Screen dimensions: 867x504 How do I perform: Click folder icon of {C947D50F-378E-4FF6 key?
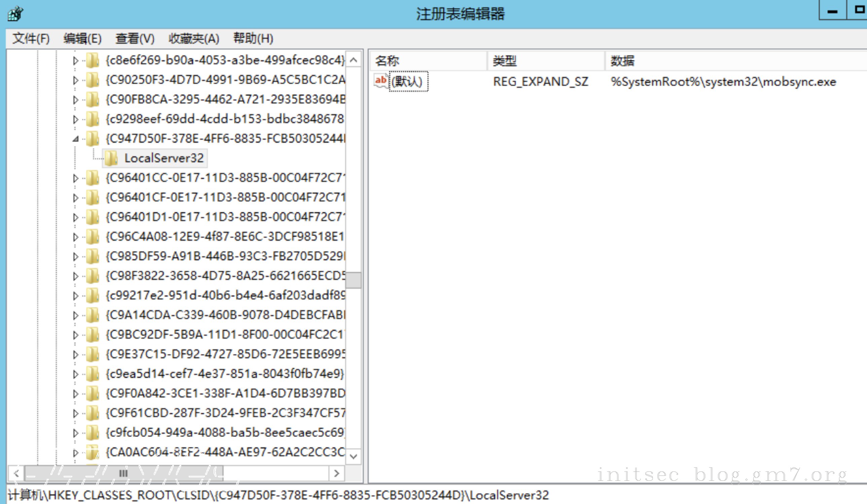pyautogui.click(x=92, y=139)
